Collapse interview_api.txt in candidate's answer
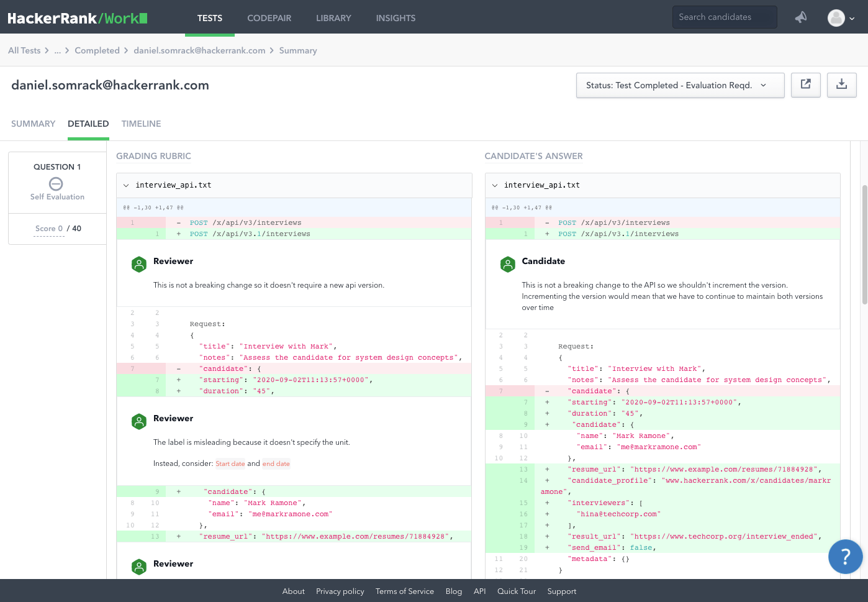 [x=494, y=185]
